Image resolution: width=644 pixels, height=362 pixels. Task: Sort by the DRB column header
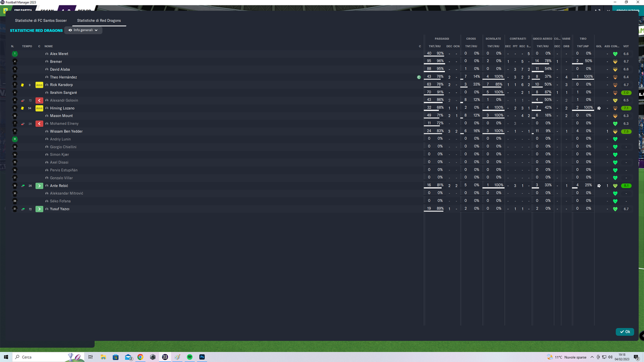[x=566, y=46]
